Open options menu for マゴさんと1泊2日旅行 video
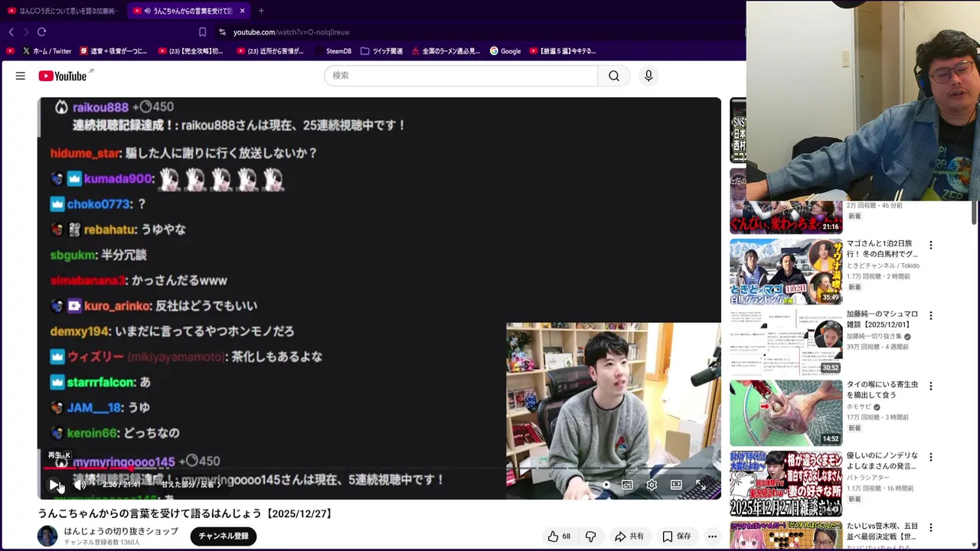980x551 pixels. [x=931, y=245]
